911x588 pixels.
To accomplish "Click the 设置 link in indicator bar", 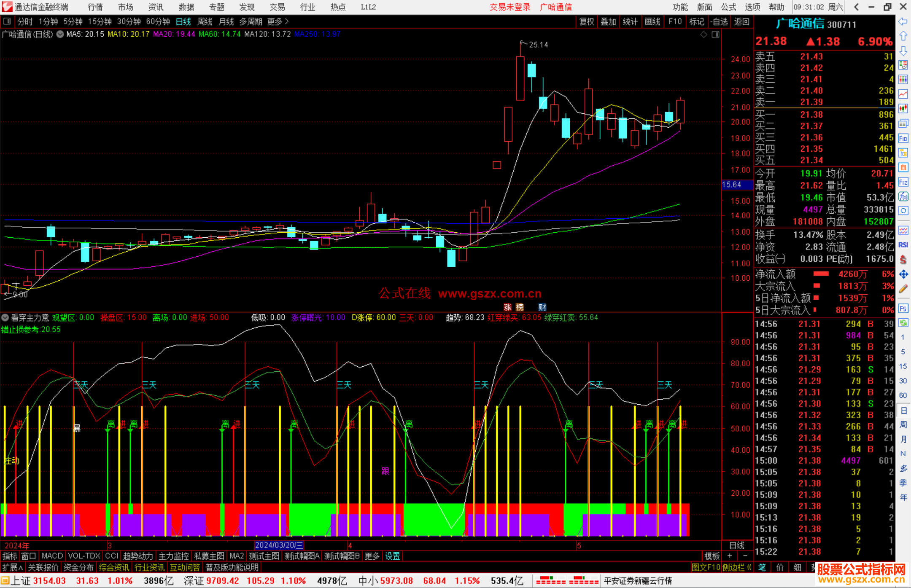I will pyautogui.click(x=392, y=556).
